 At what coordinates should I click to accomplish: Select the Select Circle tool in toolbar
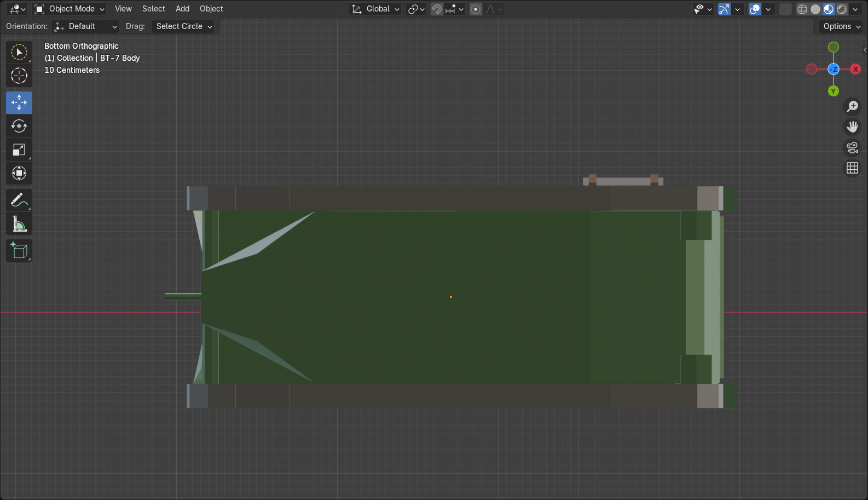pos(19,53)
